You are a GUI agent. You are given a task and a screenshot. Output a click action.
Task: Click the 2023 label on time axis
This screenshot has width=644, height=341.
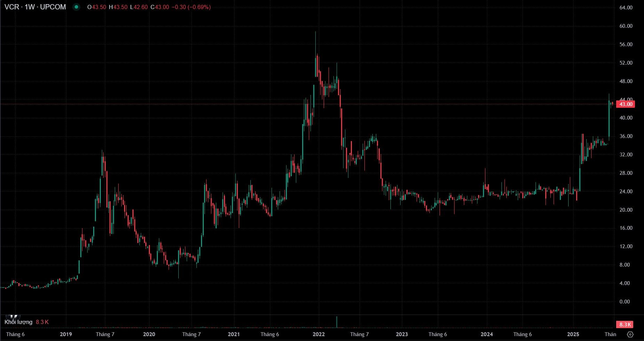[x=402, y=334]
